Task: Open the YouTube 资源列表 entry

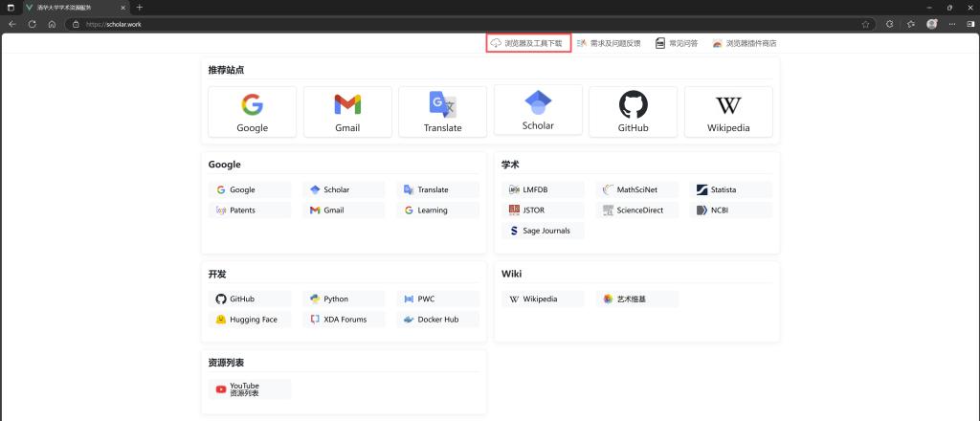Action: pyautogui.click(x=250, y=389)
